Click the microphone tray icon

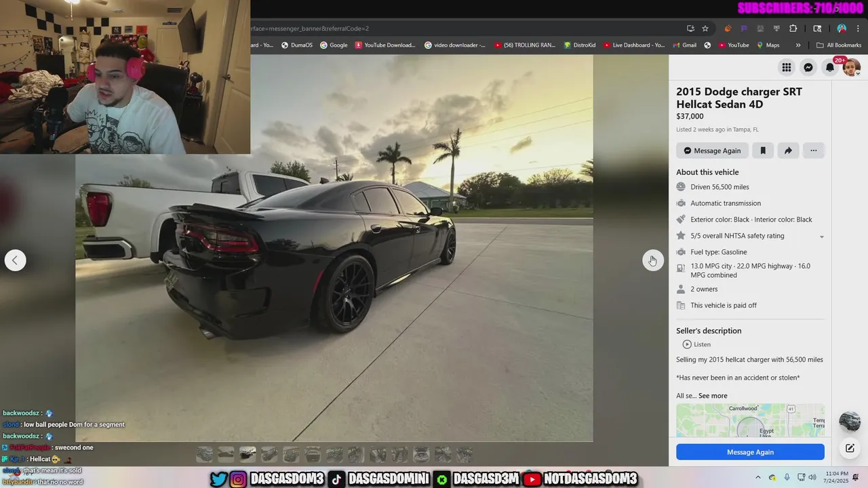[787, 477]
